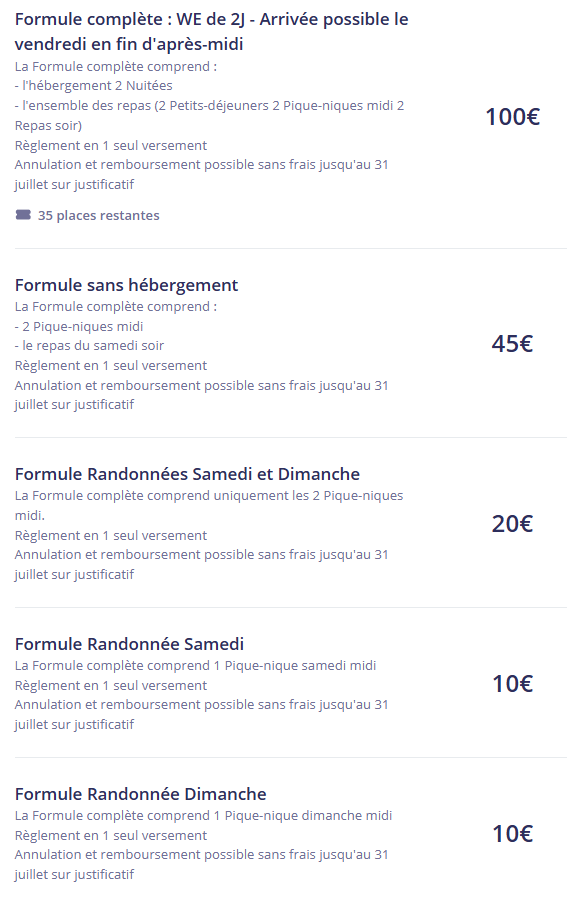The height and width of the screenshot is (901, 567).
Task: Click Règlement en 1 seul versement under 100€ formule
Action: (x=111, y=145)
